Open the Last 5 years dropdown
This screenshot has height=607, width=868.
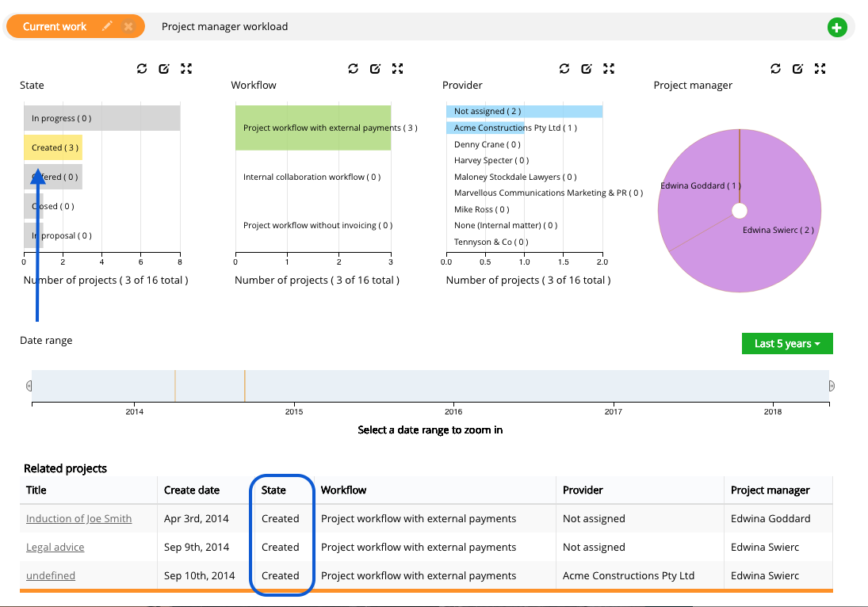tap(786, 343)
